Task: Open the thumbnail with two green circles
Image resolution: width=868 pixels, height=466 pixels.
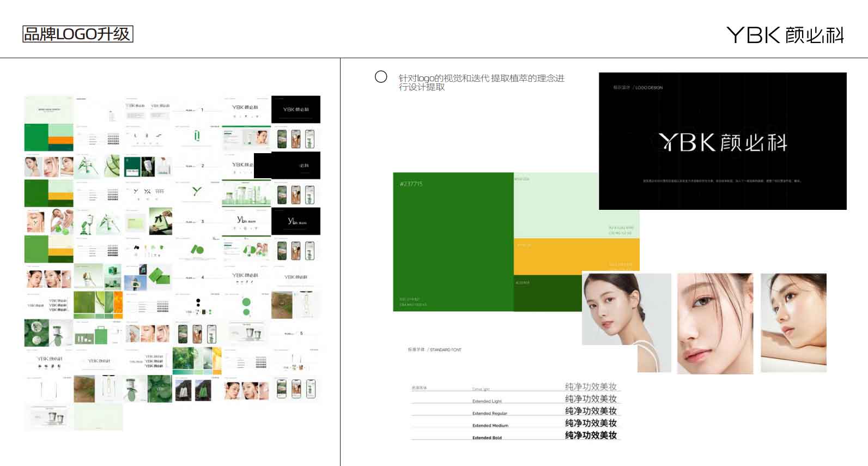Action: tap(246, 305)
